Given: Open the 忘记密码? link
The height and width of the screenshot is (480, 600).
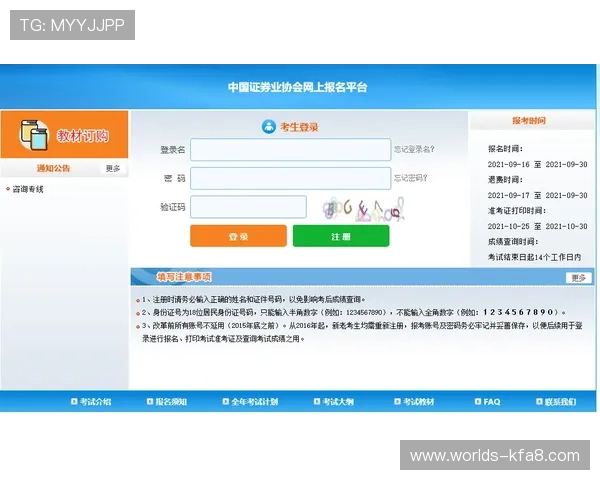Looking at the screenshot, I should (411, 178).
